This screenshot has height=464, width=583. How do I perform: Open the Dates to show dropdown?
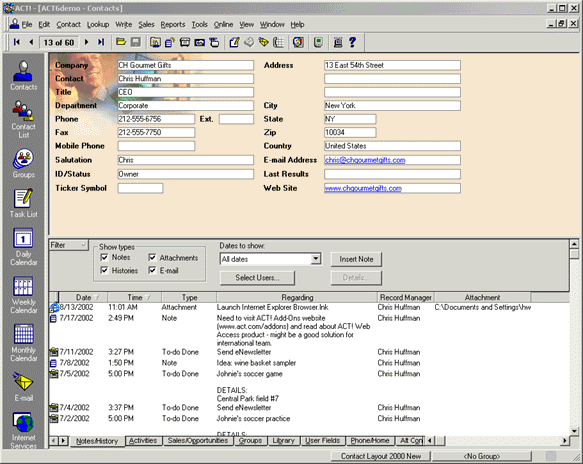[315, 259]
